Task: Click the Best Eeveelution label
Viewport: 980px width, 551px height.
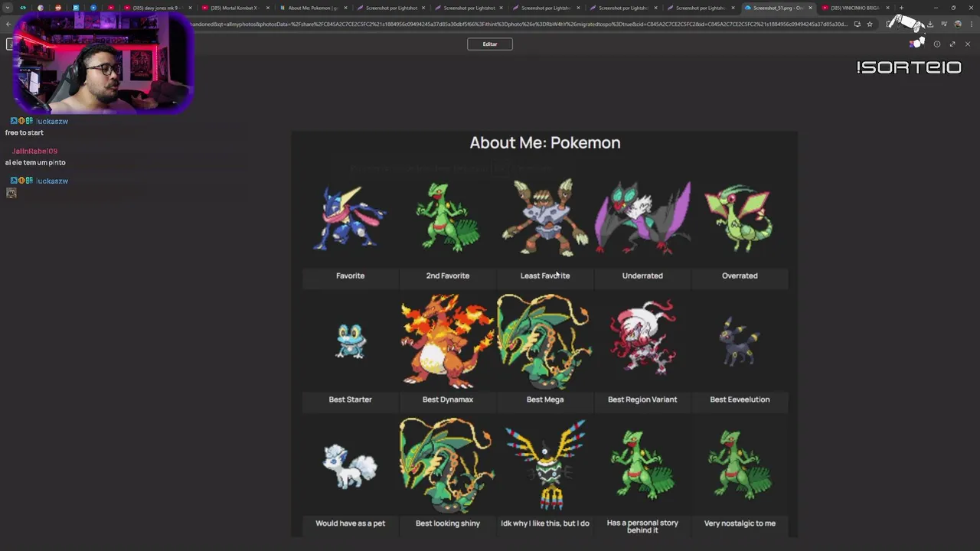Action: [x=740, y=399]
